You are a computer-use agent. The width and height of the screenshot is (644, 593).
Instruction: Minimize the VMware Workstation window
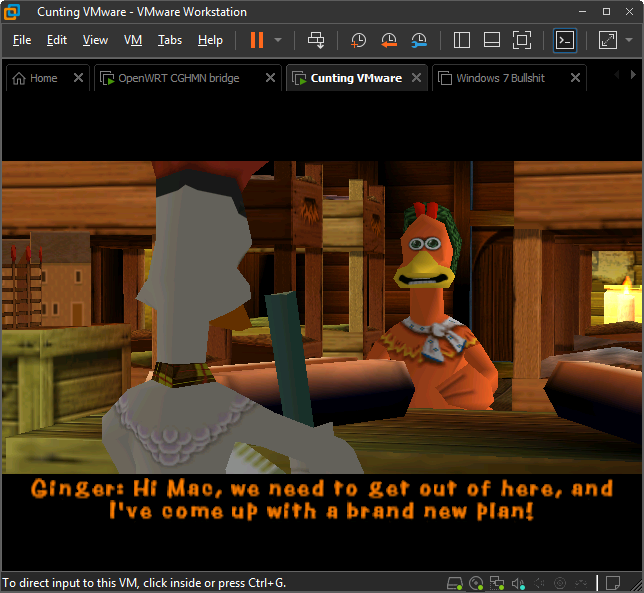click(x=582, y=11)
